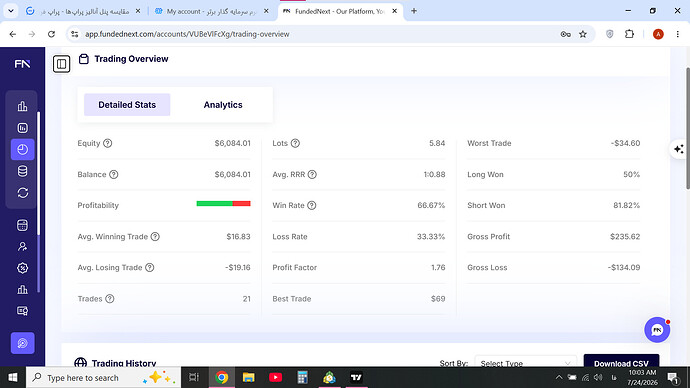
Task: Open the browser extensions puzzle icon
Action: pyautogui.click(x=630, y=34)
